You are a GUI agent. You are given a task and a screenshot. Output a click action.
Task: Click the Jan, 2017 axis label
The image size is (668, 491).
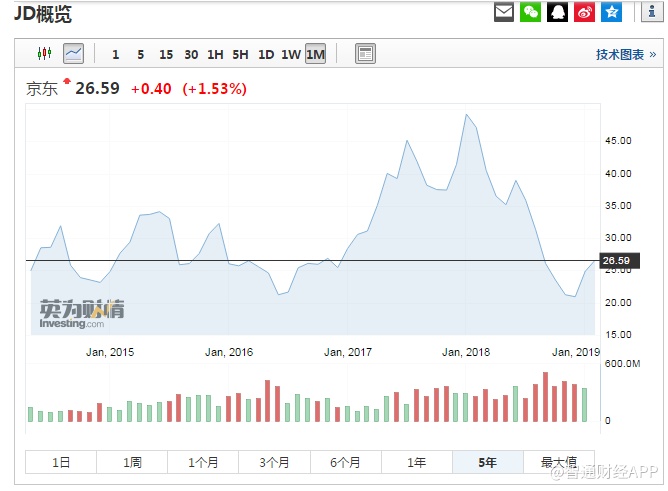[x=348, y=352]
